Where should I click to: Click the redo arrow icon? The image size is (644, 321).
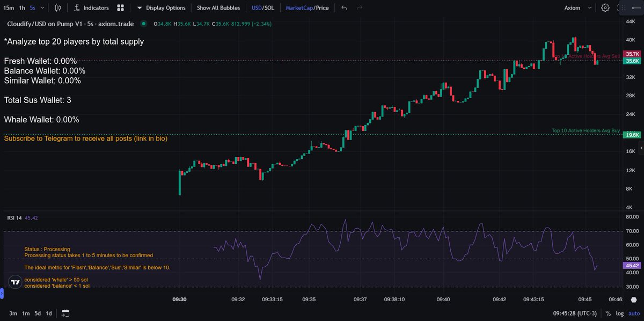tap(358, 8)
